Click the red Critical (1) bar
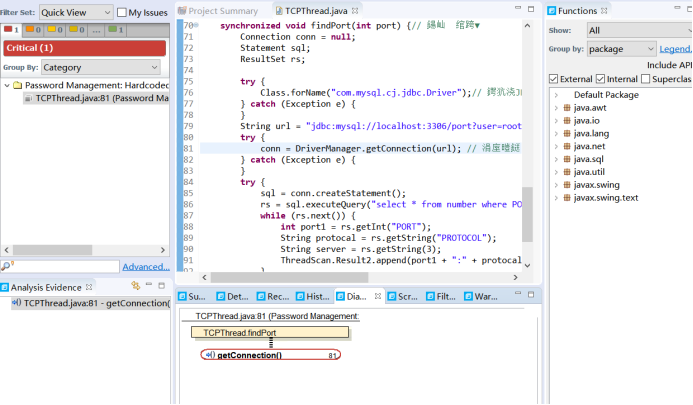This screenshot has height=405, width=693. [x=84, y=48]
